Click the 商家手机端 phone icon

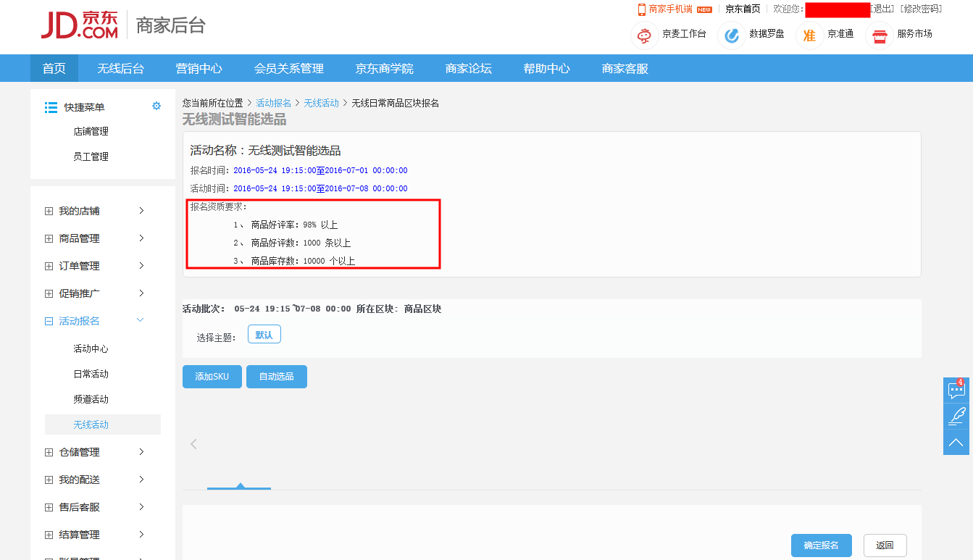641,9
